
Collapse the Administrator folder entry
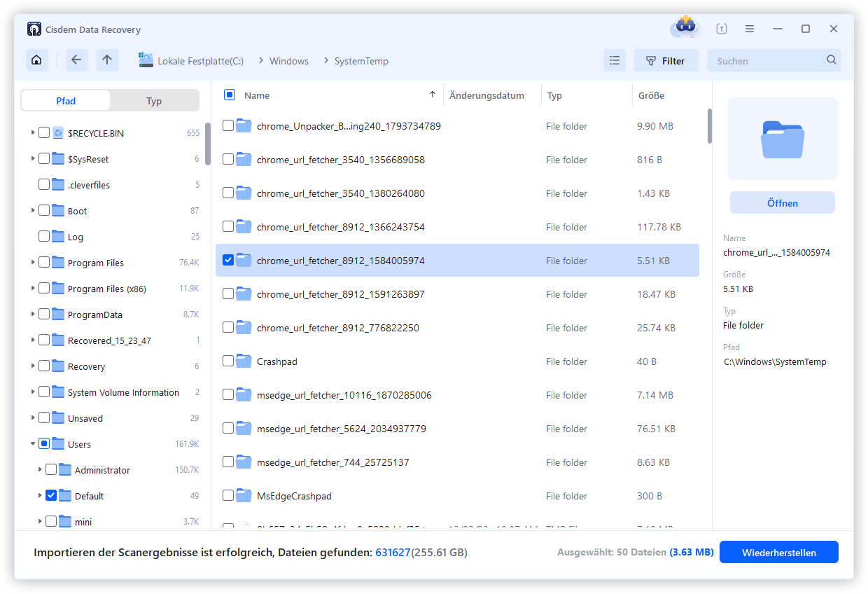(40, 469)
